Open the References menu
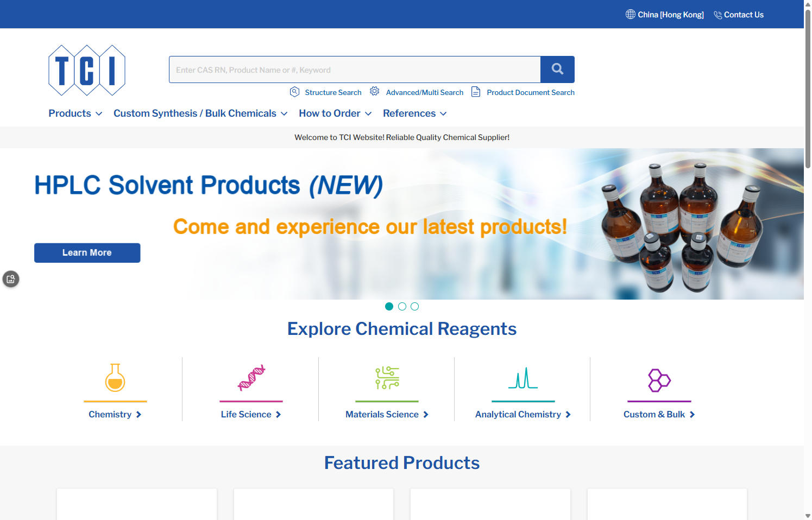 (x=410, y=113)
